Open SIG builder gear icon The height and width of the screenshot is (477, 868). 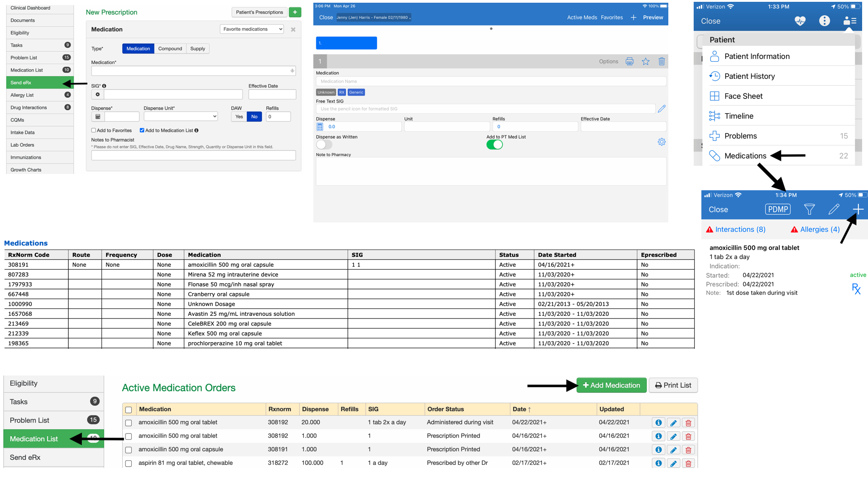click(97, 95)
